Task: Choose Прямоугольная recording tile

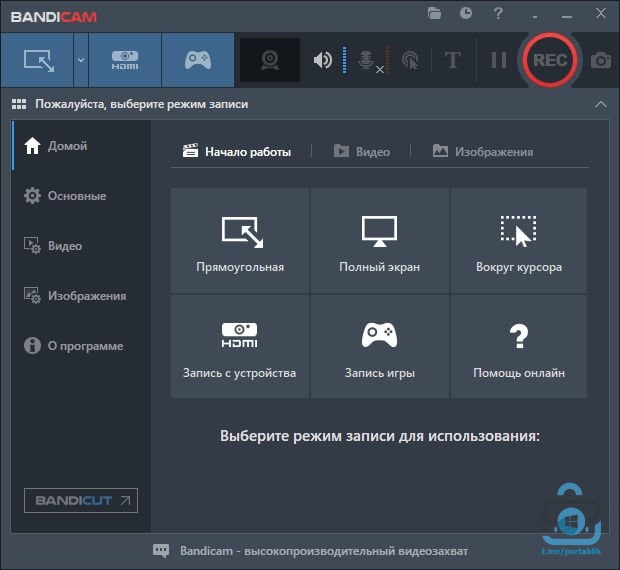Action: click(x=240, y=240)
